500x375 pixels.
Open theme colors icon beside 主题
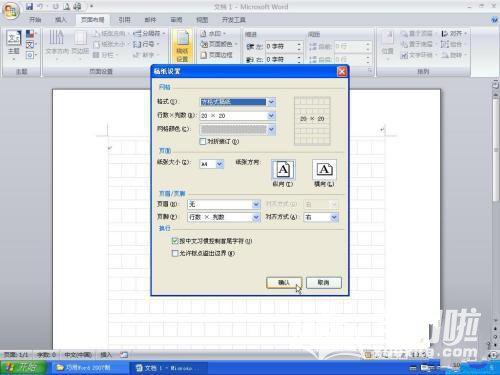pos(30,34)
